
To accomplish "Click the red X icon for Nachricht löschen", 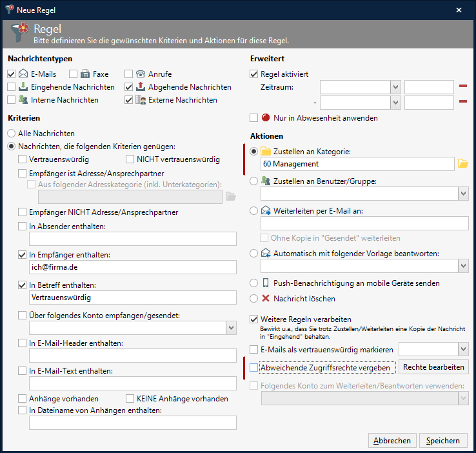I will [x=266, y=299].
